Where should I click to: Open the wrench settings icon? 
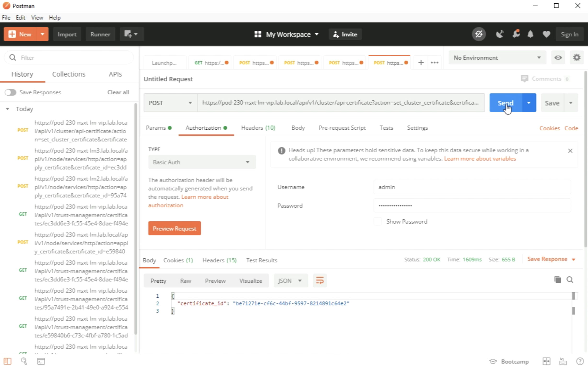coord(516,34)
